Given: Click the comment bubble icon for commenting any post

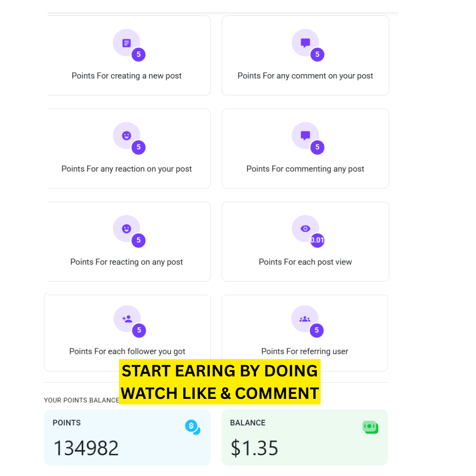Looking at the screenshot, I should tap(305, 136).
